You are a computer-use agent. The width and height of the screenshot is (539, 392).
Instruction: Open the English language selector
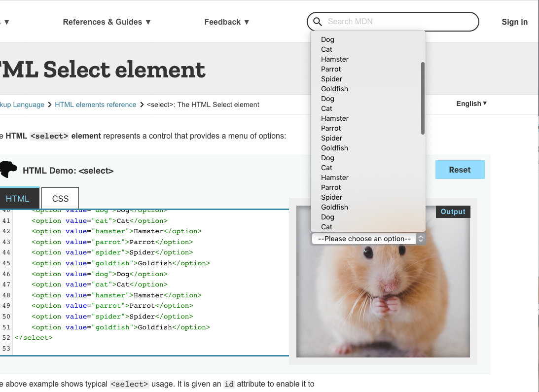(x=471, y=104)
